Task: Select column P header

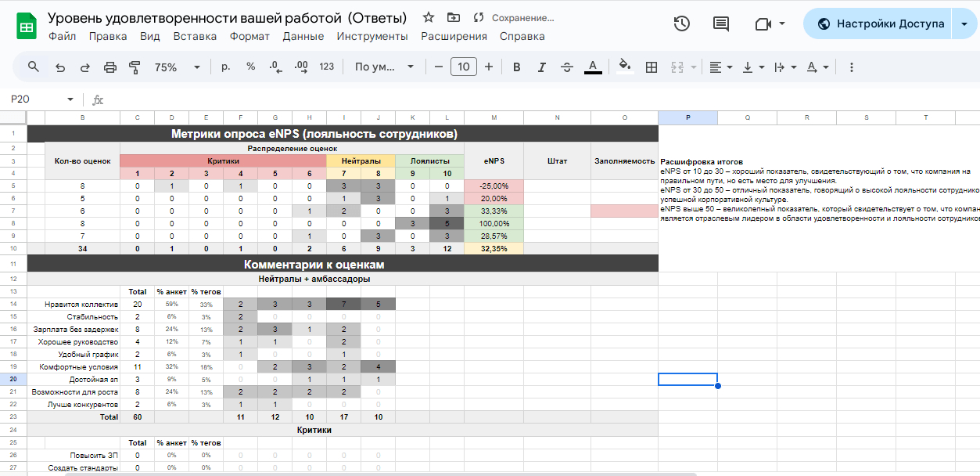Action: click(x=688, y=117)
